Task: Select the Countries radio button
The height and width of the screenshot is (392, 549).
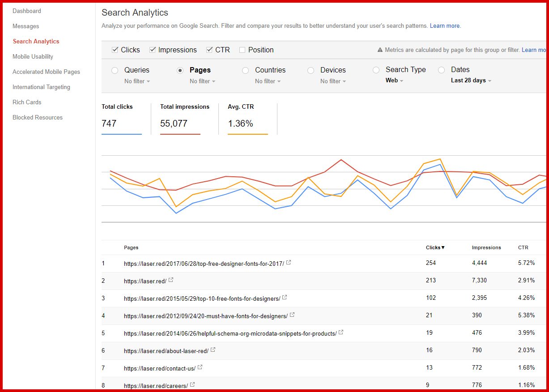Action: coord(245,70)
